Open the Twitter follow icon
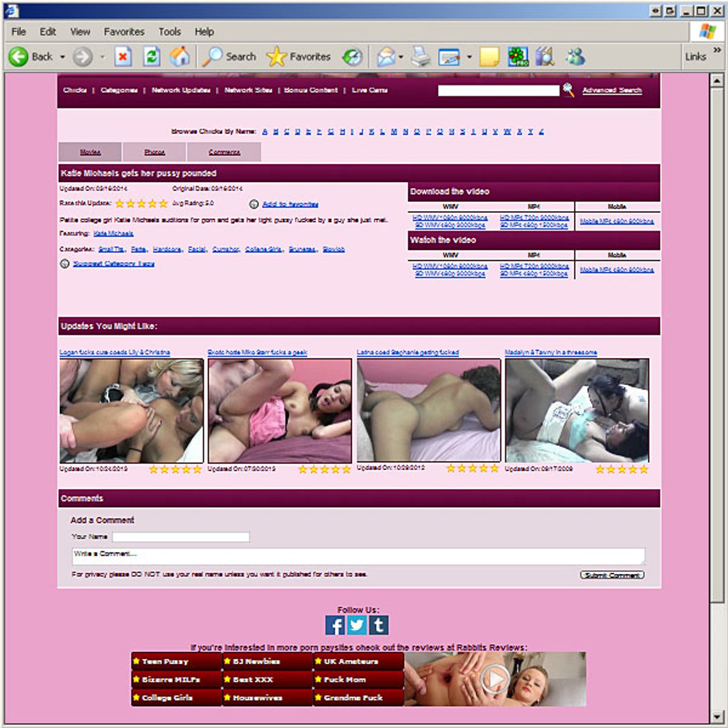 [357, 625]
